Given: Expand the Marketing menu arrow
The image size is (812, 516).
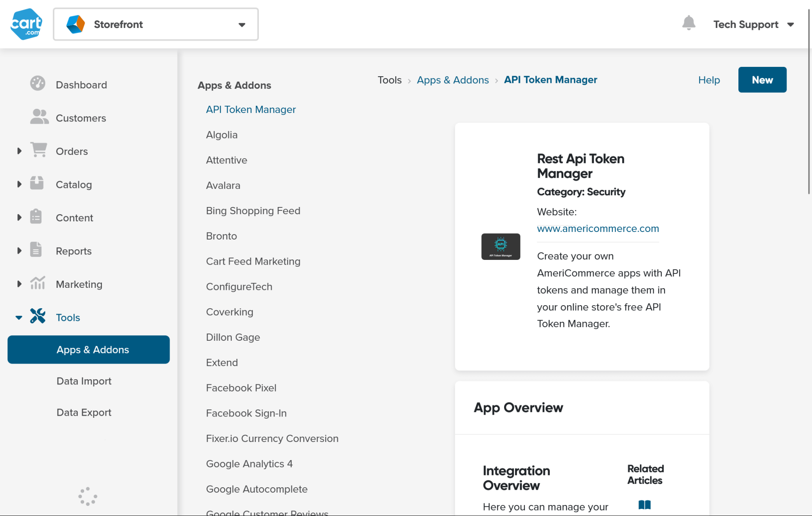Looking at the screenshot, I should (x=19, y=284).
